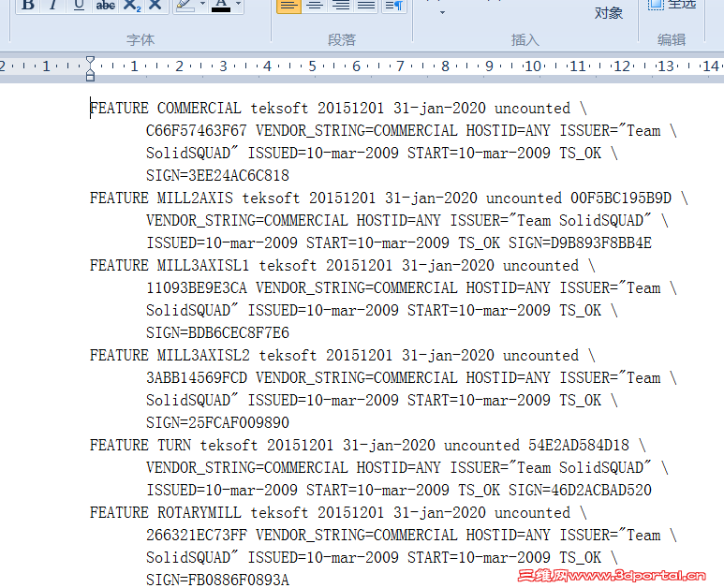Click the code 11093BE9E3CA

coord(197,288)
